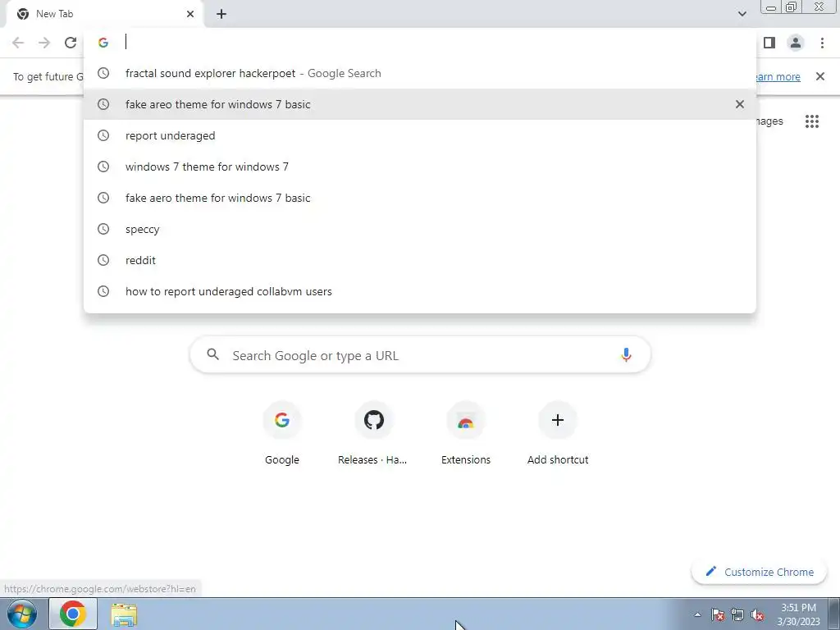Open Chrome's three-dot menu
The height and width of the screenshot is (630, 840).
tap(822, 43)
